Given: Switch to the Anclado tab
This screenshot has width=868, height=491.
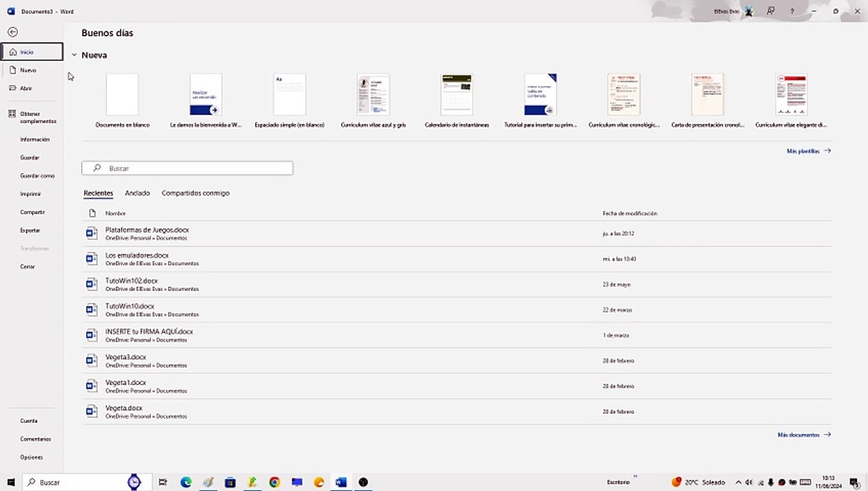Looking at the screenshot, I should click(137, 193).
